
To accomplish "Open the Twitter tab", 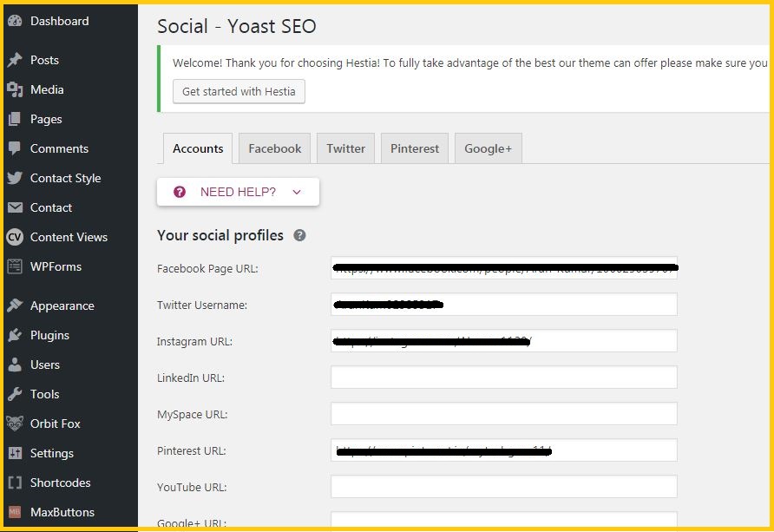I will (345, 148).
